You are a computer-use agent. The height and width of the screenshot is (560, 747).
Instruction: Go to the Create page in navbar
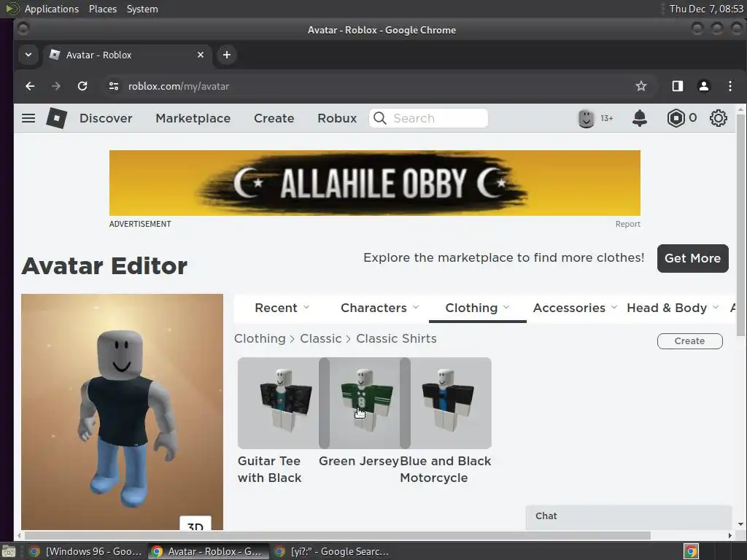point(274,118)
